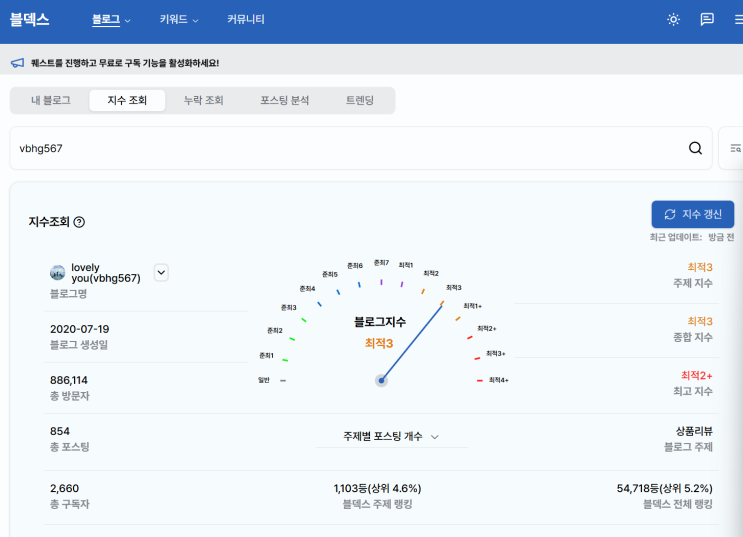Go to the 트렌딩 tab
This screenshot has height=537, width=743.
(x=360, y=100)
